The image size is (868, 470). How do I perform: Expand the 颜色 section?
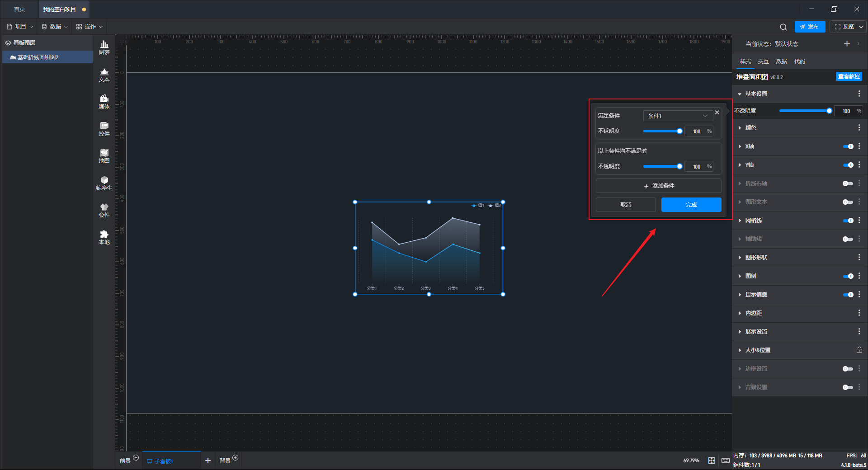(740, 128)
